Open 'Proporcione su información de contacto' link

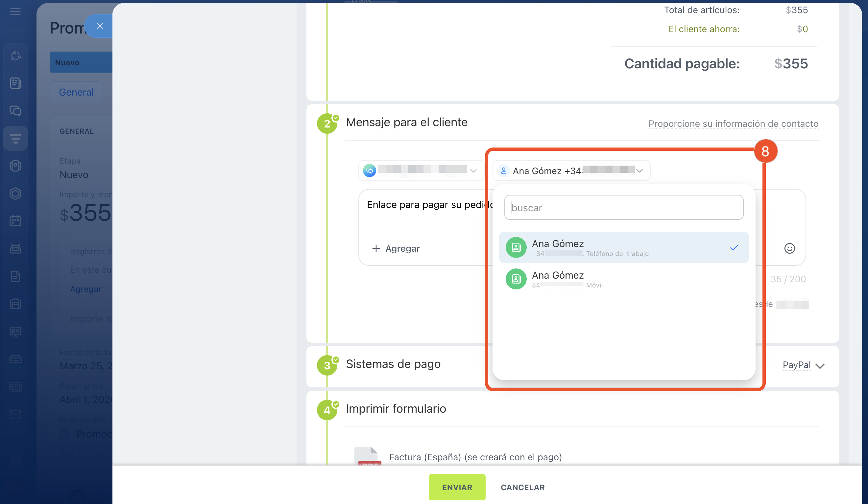click(733, 124)
